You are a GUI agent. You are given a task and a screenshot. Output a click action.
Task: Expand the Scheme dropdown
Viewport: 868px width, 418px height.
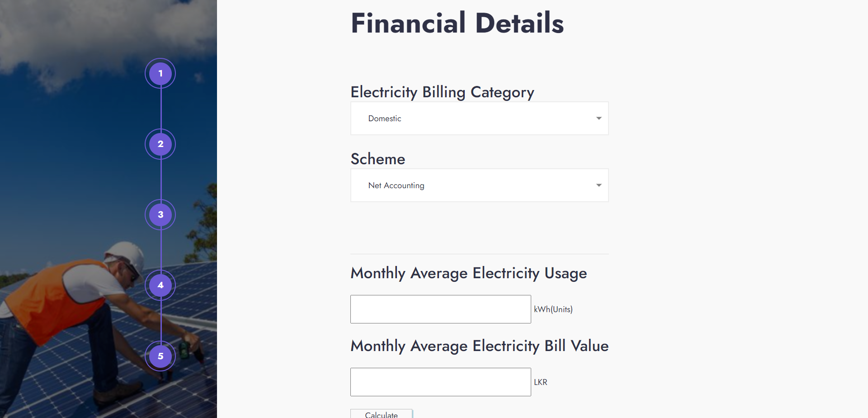pos(479,185)
